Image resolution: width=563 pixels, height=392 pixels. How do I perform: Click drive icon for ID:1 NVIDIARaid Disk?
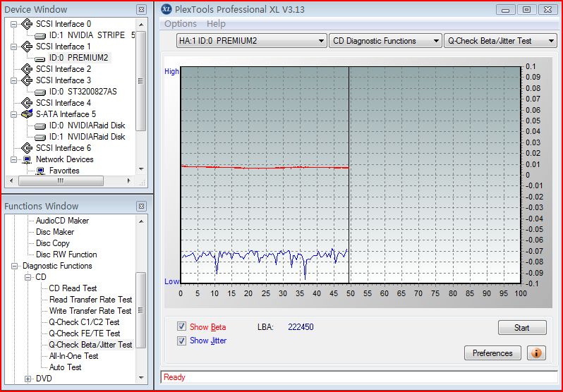click(40, 137)
